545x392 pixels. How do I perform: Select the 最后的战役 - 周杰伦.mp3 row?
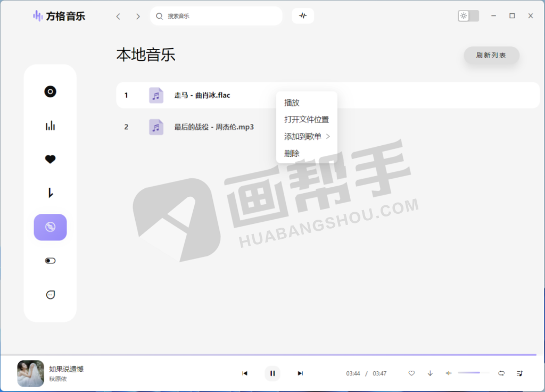328,127
